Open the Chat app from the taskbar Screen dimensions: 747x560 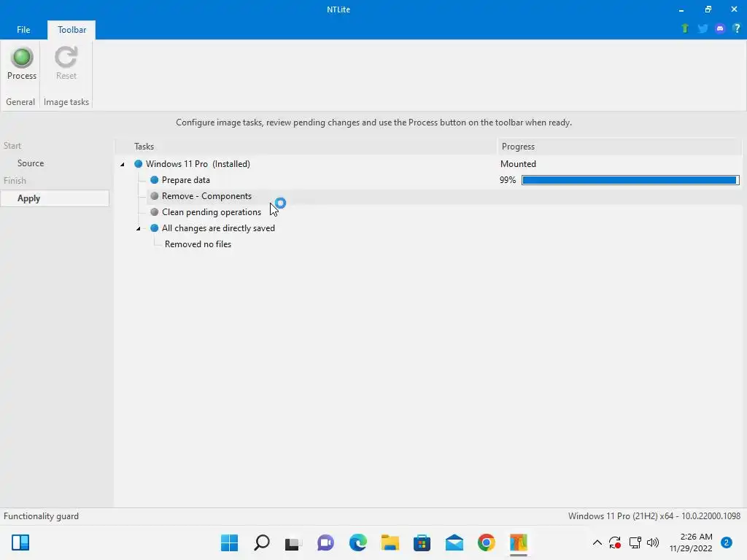tap(325, 542)
